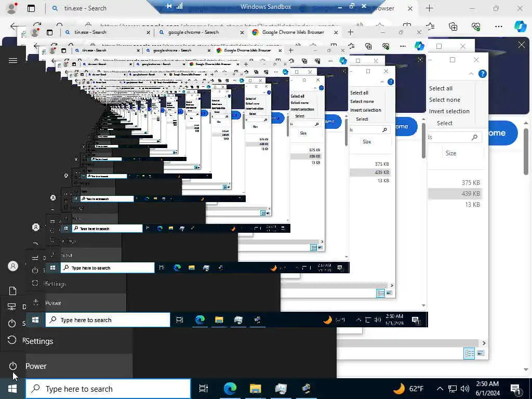Open Favorites in outermost Edge toolbar

(x=430, y=26)
